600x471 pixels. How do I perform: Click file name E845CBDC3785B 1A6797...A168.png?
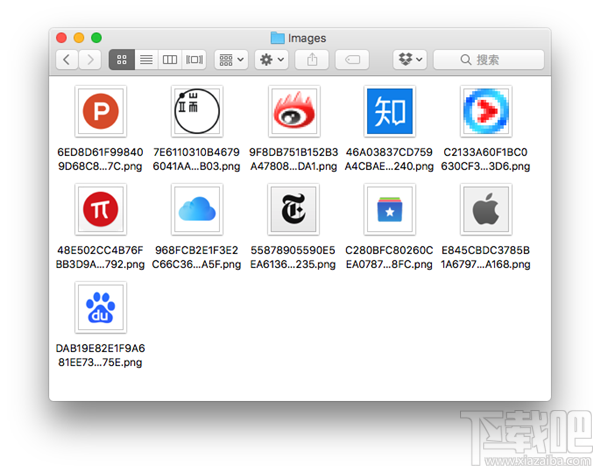[x=485, y=257]
